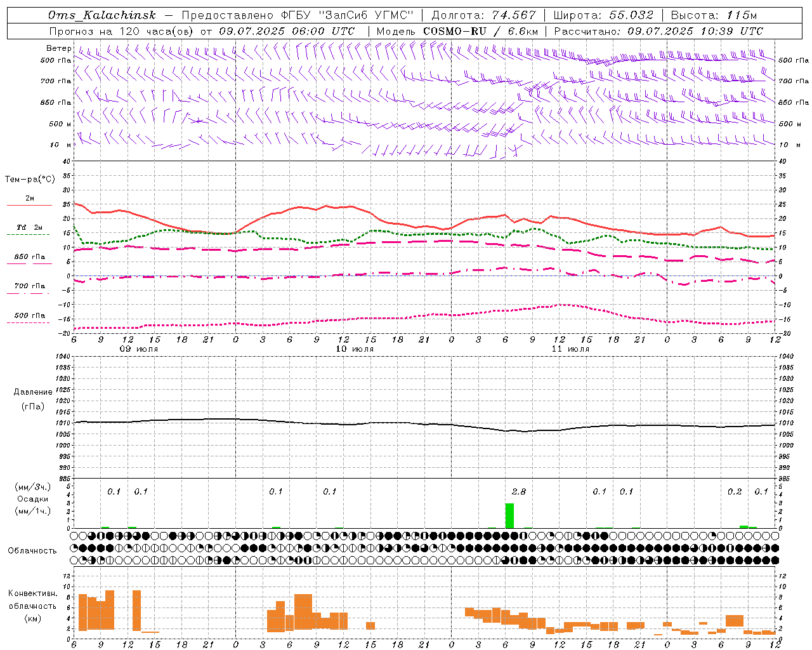Image resolution: width=812 pixels, height=650 pixels.
Task: Click the tall green 2.8 mm precipitation bar
Action: (509, 515)
